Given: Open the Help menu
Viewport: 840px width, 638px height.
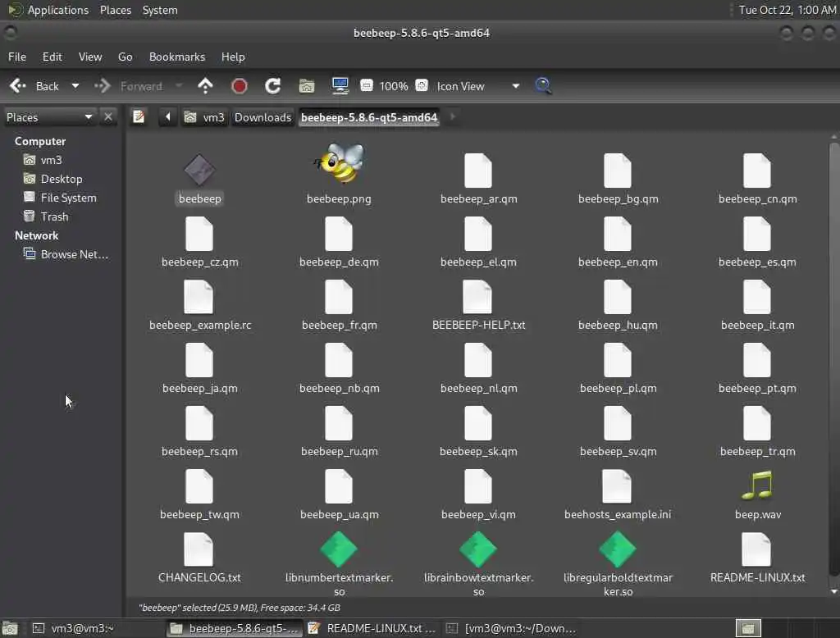Looking at the screenshot, I should coord(233,57).
